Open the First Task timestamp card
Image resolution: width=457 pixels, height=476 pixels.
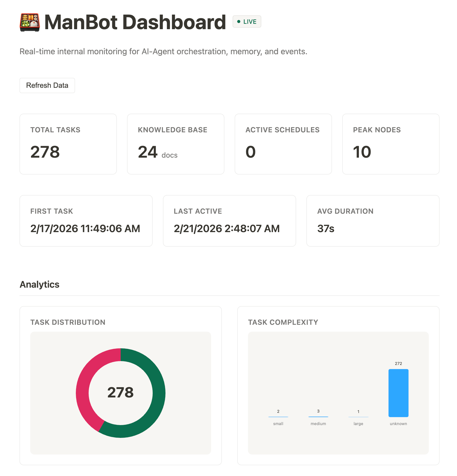click(86, 220)
